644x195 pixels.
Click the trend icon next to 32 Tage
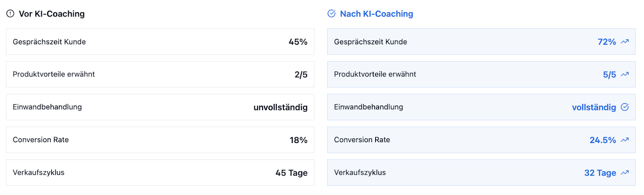625,172
